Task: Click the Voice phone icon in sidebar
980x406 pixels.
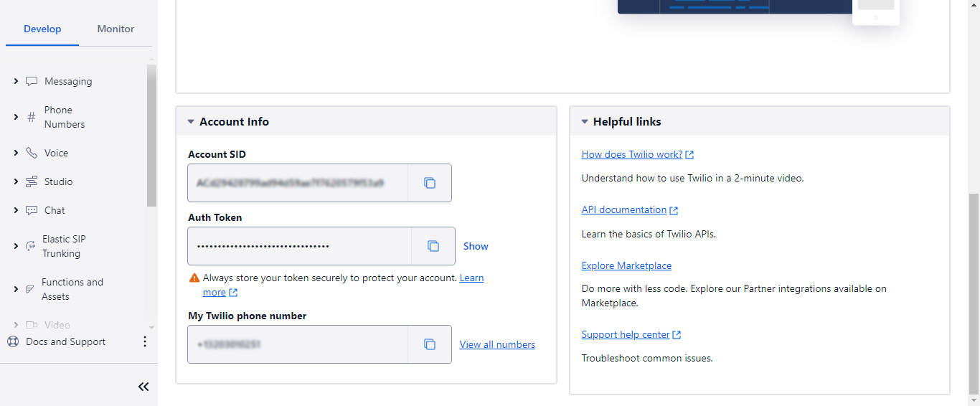Action: (32, 154)
